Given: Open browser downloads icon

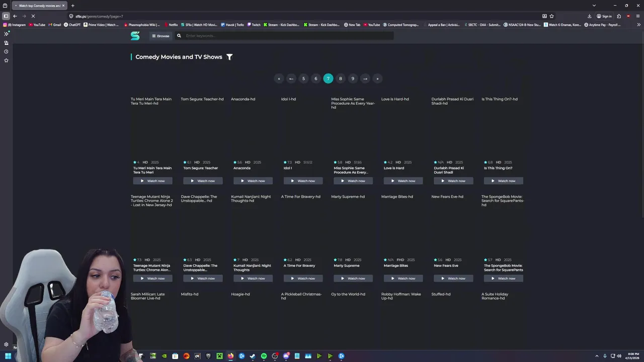Looking at the screenshot, I should (589, 16).
